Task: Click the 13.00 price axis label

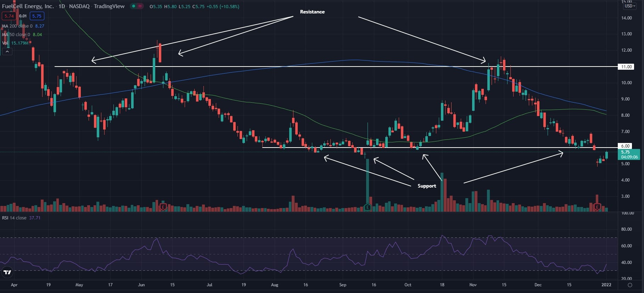Action: click(626, 34)
